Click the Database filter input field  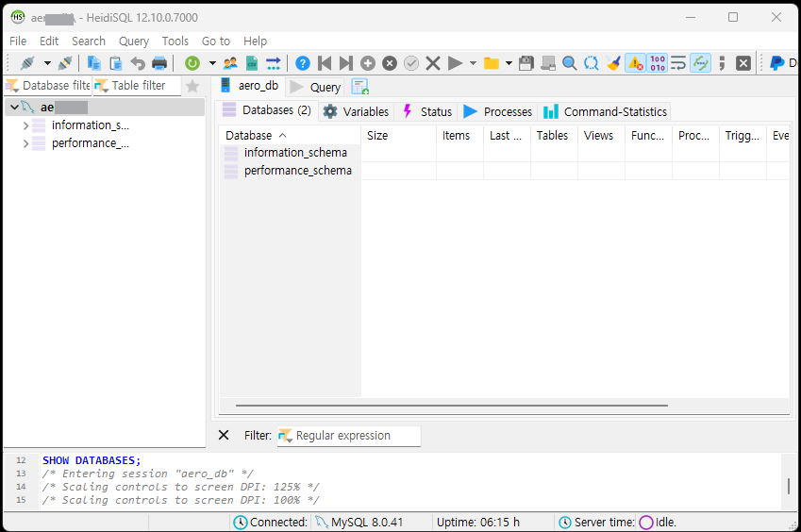(x=48, y=85)
